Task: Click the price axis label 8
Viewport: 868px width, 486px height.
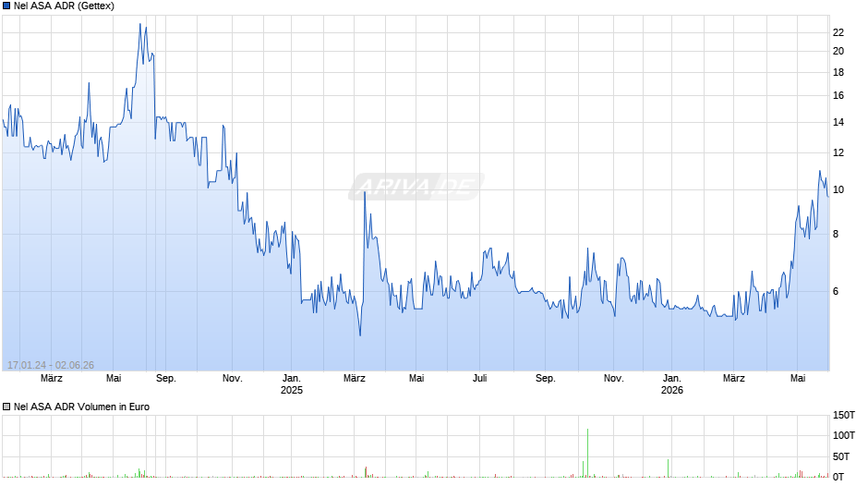Action: 836,234
